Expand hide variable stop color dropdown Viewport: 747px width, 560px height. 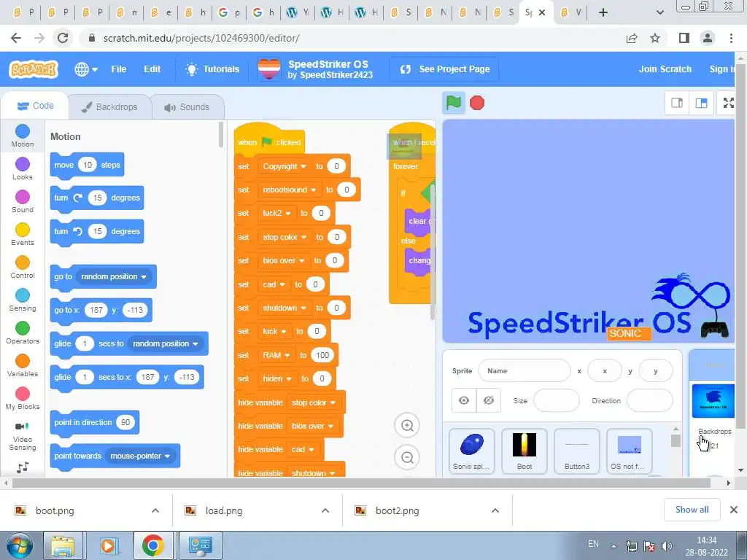313,402
